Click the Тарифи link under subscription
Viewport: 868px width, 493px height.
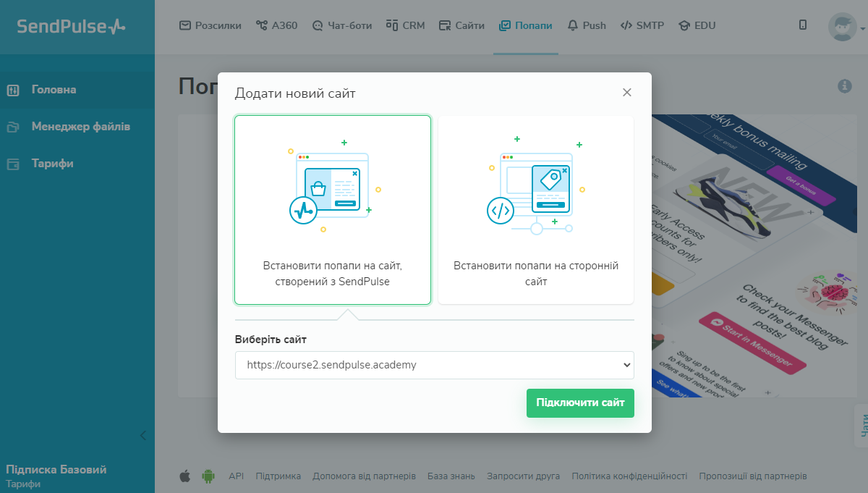tap(23, 484)
